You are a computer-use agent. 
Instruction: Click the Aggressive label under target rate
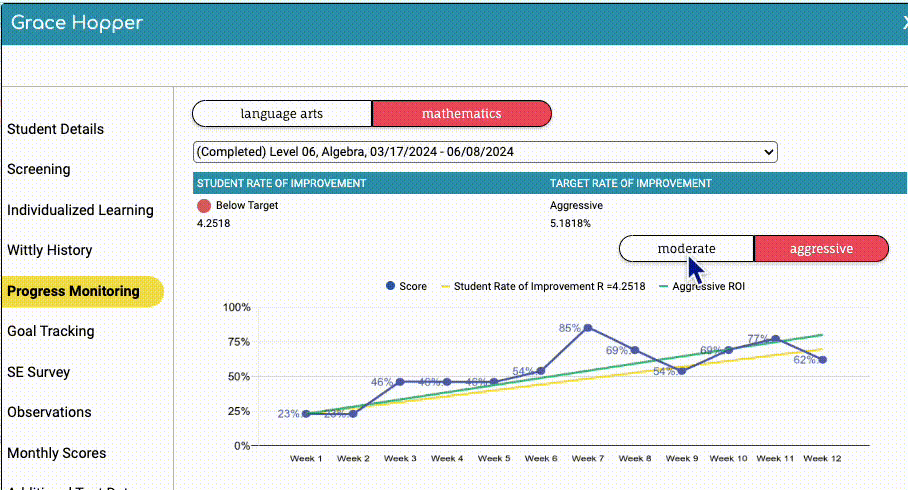pos(576,206)
